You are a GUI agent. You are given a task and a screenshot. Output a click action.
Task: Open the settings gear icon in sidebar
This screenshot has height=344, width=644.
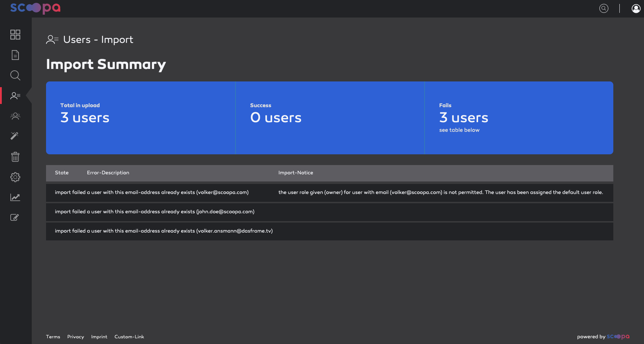tap(15, 177)
